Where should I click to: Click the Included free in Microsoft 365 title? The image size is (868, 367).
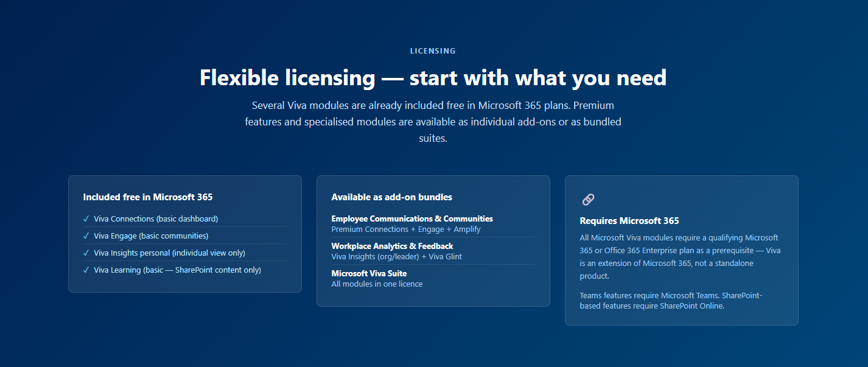pos(148,197)
